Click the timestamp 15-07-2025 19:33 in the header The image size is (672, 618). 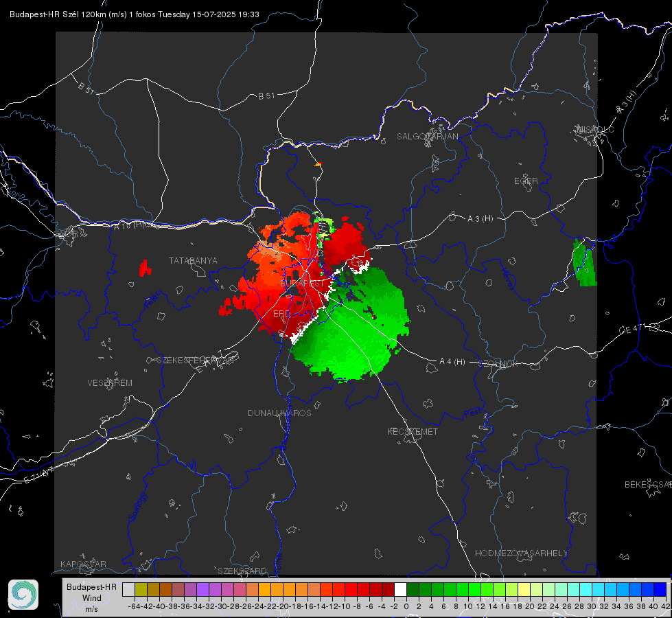click(225, 14)
